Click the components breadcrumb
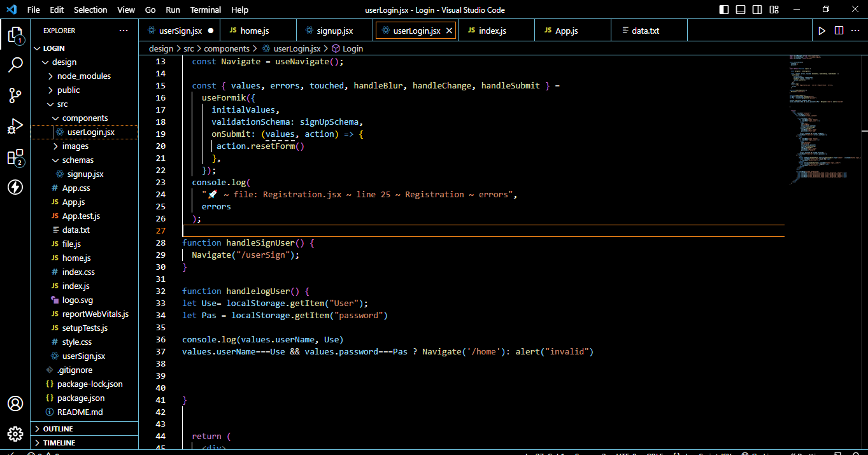 click(x=227, y=48)
